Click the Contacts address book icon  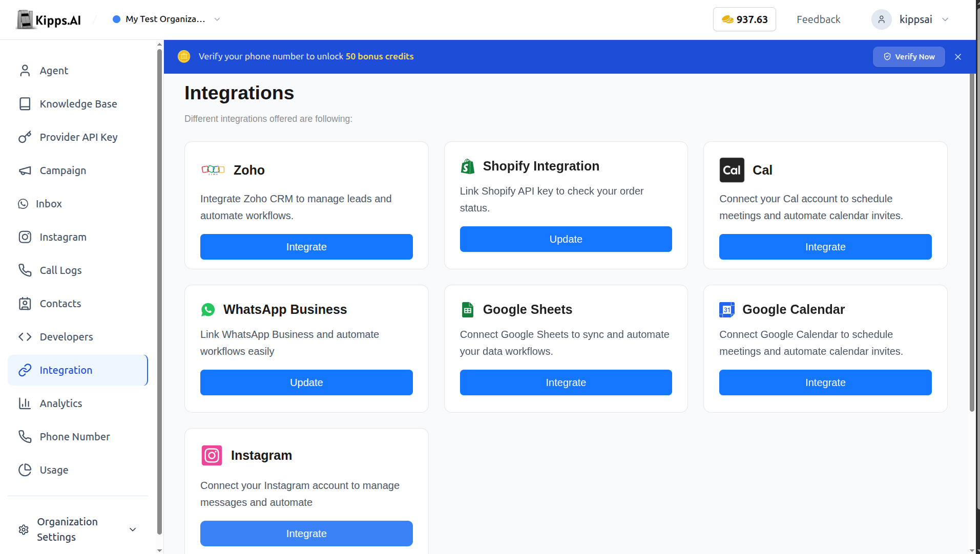click(25, 304)
